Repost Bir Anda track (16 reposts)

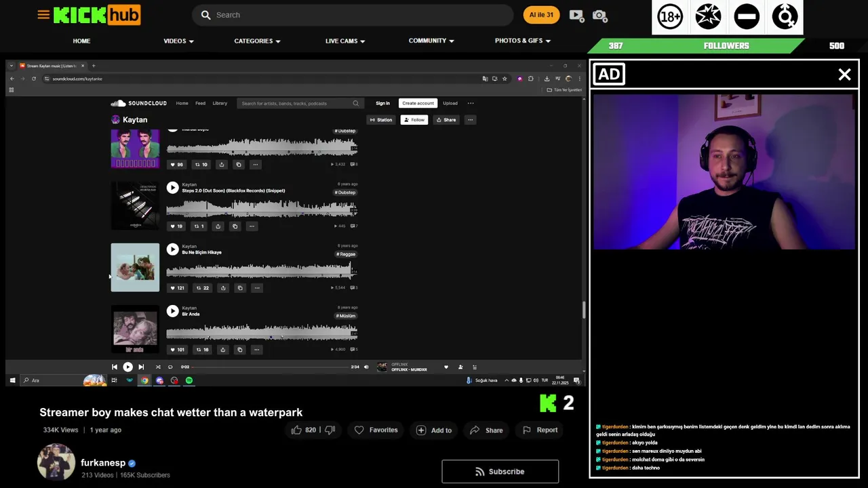202,350
